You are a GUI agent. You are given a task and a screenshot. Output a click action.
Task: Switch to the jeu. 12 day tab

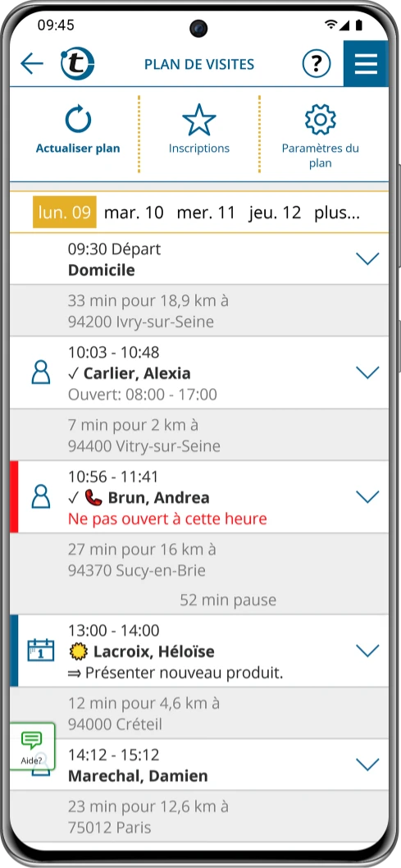pos(275,212)
